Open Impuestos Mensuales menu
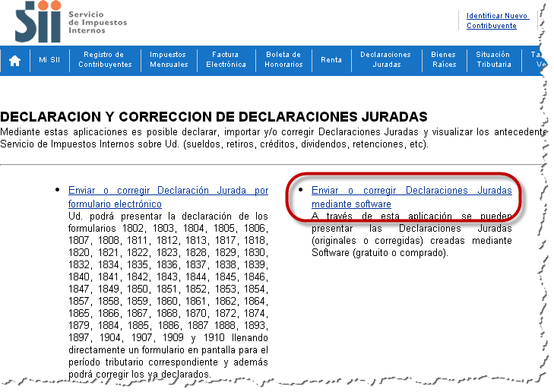This screenshot has height=392, width=554. pyautogui.click(x=169, y=59)
